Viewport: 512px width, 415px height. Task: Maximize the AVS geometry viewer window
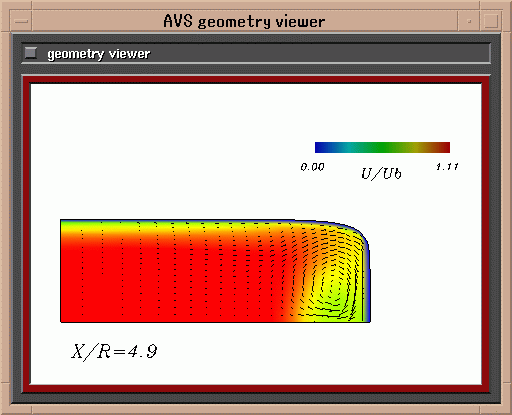[x=491, y=21]
